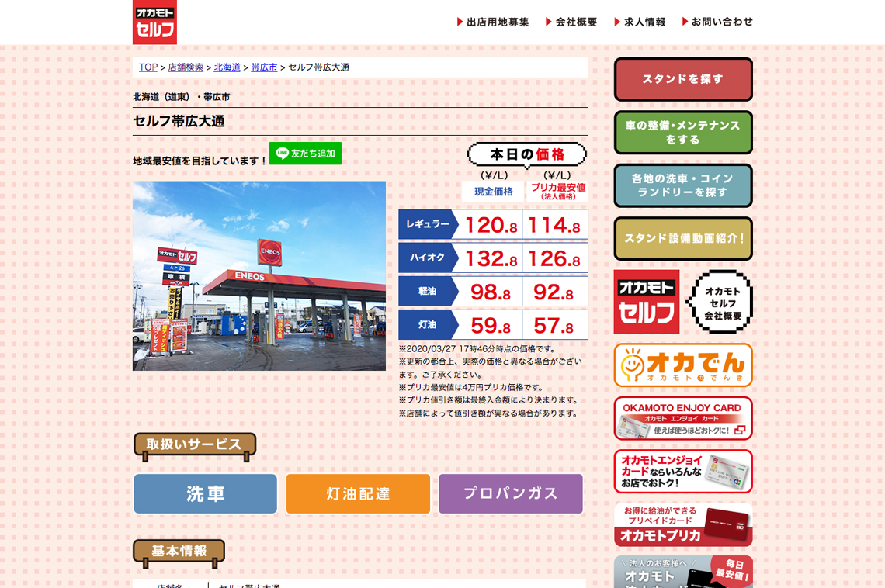The height and width of the screenshot is (588, 885).
Task: Click the 各地の洗車・コインランドリーを探す button
Action: tap(683, 185)
